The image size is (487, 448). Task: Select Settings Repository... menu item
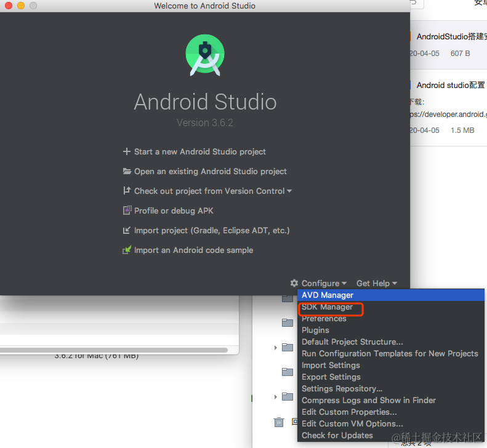tap(390, 389)
